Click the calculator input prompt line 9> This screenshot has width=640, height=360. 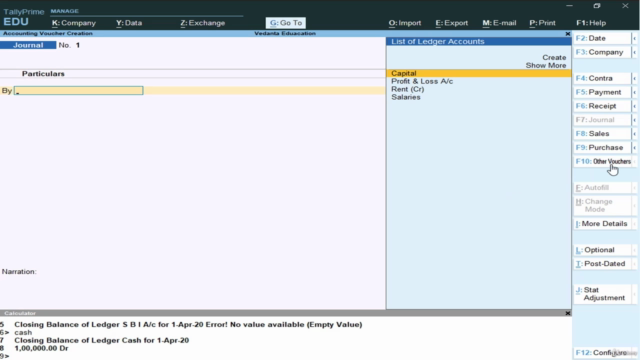coord(4,356)
